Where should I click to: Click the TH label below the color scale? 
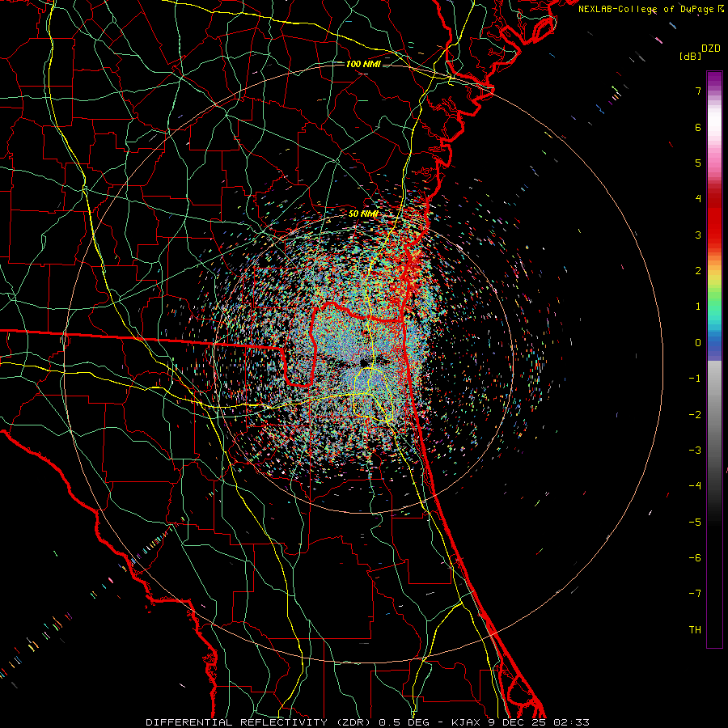click(695, 630)
